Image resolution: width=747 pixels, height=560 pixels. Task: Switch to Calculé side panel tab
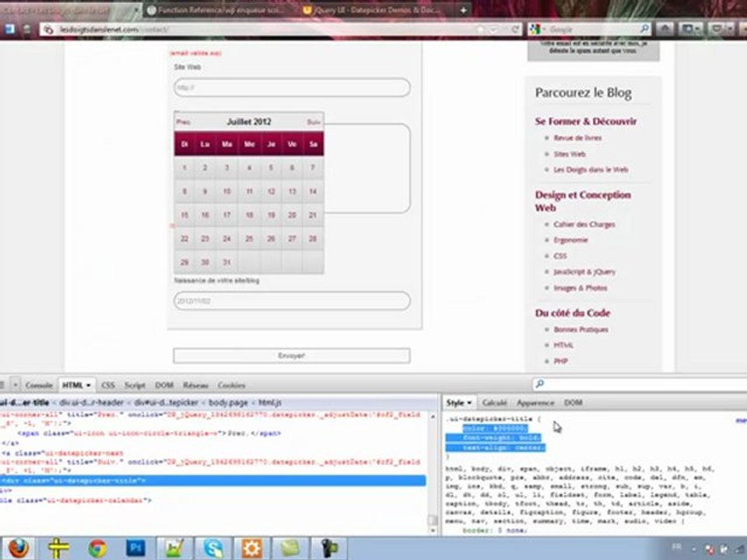point(495,403)
